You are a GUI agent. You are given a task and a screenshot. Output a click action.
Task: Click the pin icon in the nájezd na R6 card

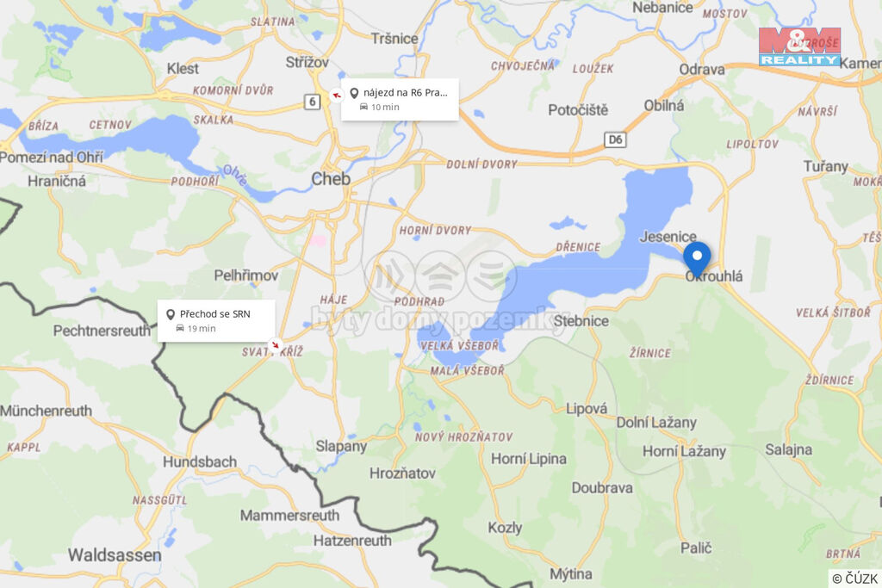click(x=354, y=93)
